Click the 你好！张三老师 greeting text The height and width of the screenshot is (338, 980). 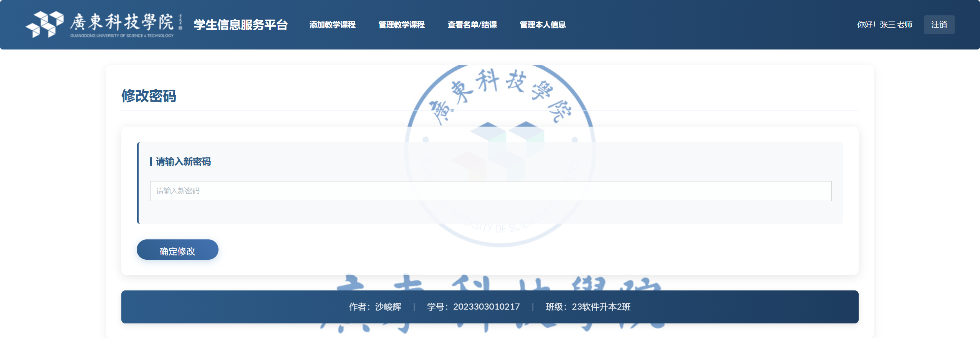click(884, 25)
